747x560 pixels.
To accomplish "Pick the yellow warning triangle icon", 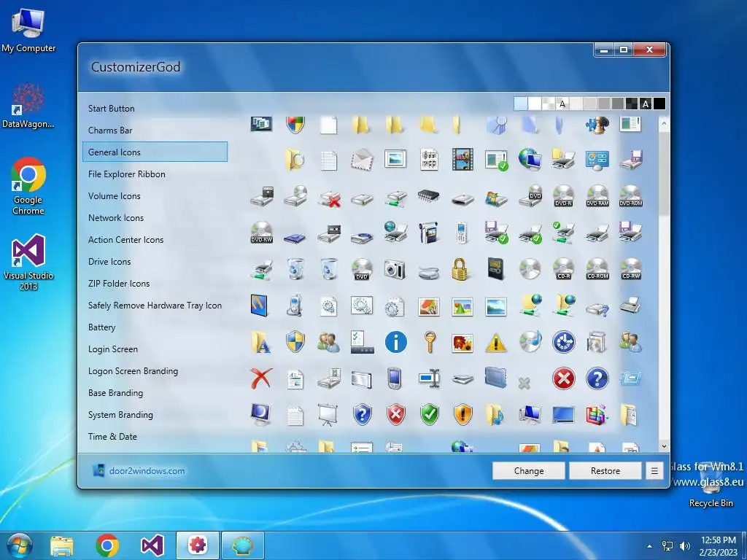I will [496, 342].
